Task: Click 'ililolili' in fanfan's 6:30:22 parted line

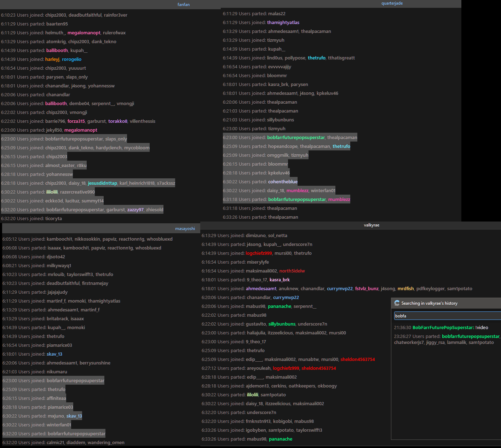Action: pos(52,192)
